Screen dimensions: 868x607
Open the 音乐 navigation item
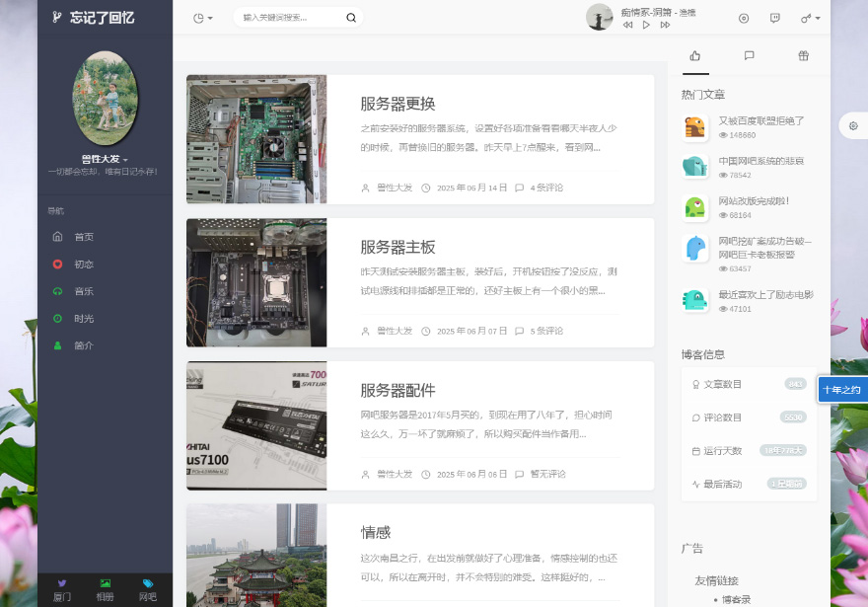[x=84, y=291]
